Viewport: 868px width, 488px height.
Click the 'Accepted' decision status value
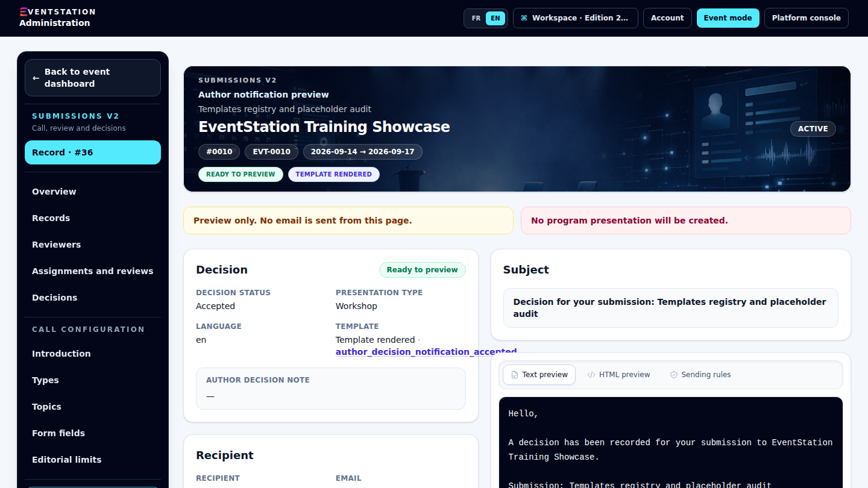point(215,306)
